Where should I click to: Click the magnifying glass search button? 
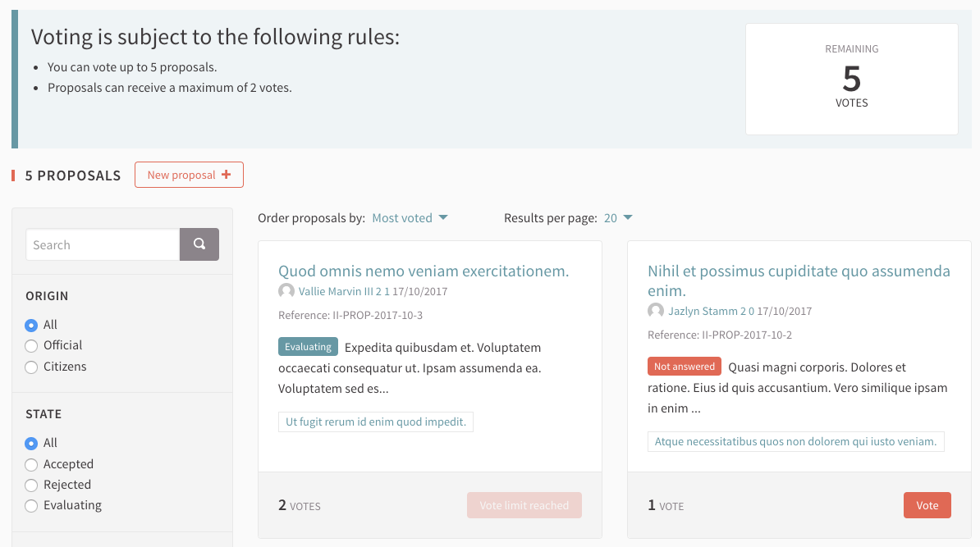tap(199, 244)
